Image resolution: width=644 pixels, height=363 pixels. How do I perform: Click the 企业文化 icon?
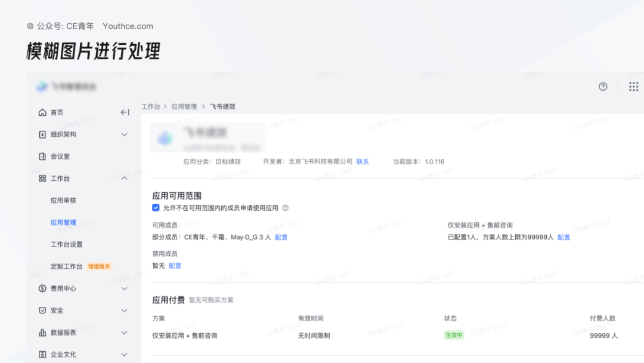tap(42, 355)
